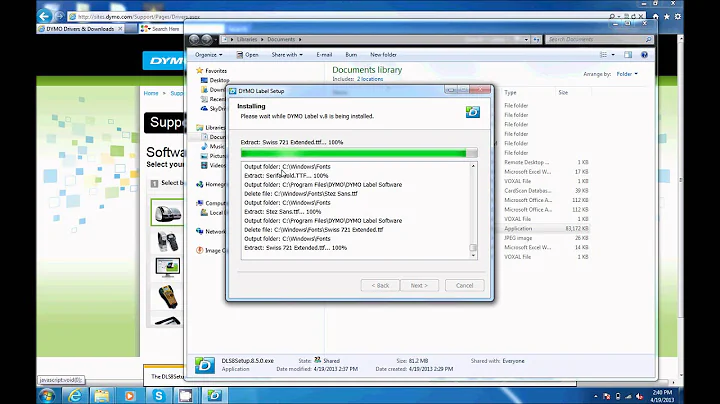Click Explorer forward navigation arrow
Screen dimensions: 720x404
[207, 39]
